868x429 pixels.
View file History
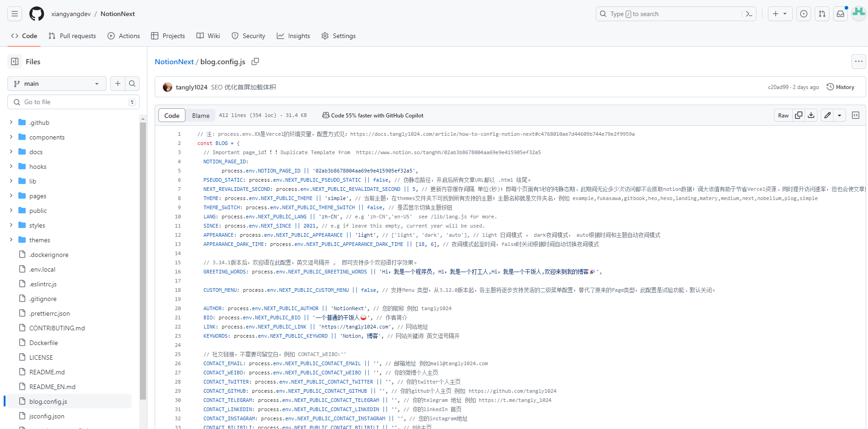coord(840,87)
